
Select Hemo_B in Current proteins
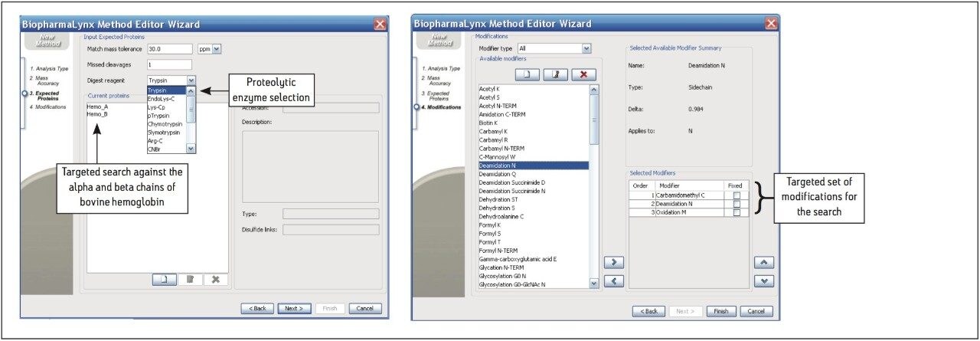pos(97,113)
